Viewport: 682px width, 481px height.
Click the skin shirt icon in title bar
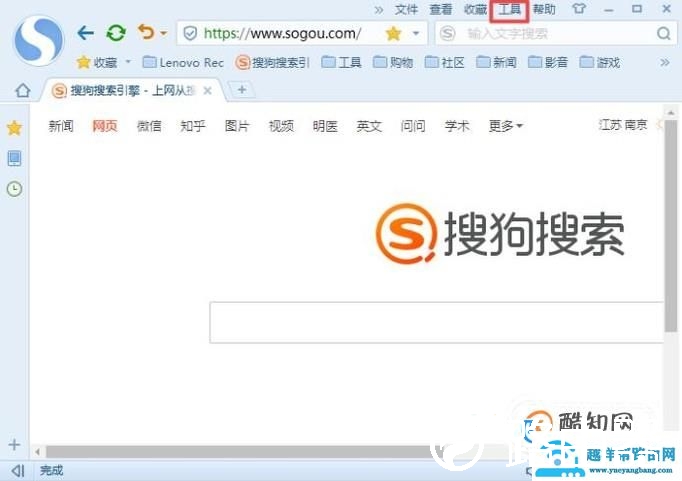579,9
